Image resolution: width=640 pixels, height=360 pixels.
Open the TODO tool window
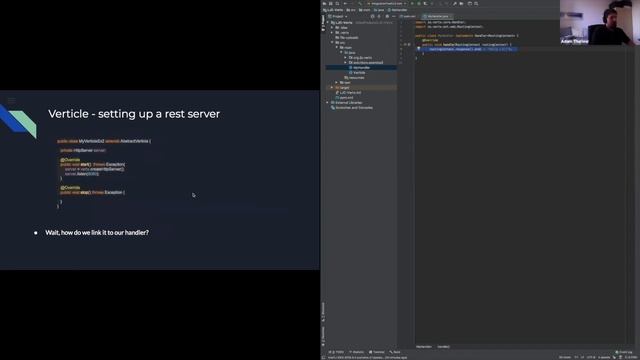337,352
